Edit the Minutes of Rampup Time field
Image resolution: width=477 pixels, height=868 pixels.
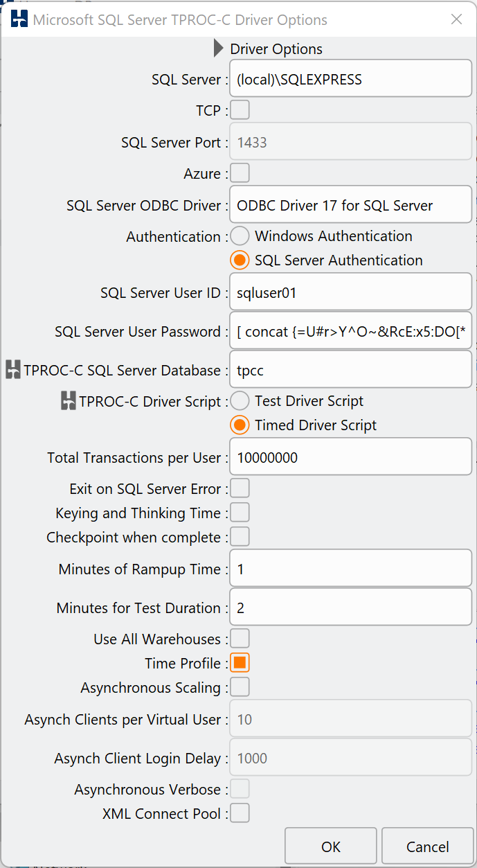[350, 569]
